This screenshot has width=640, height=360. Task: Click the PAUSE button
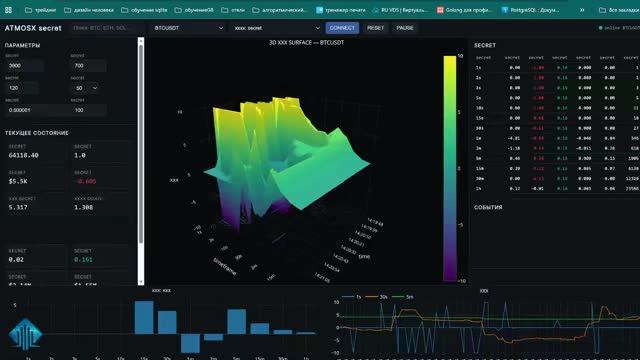point(405,28)
